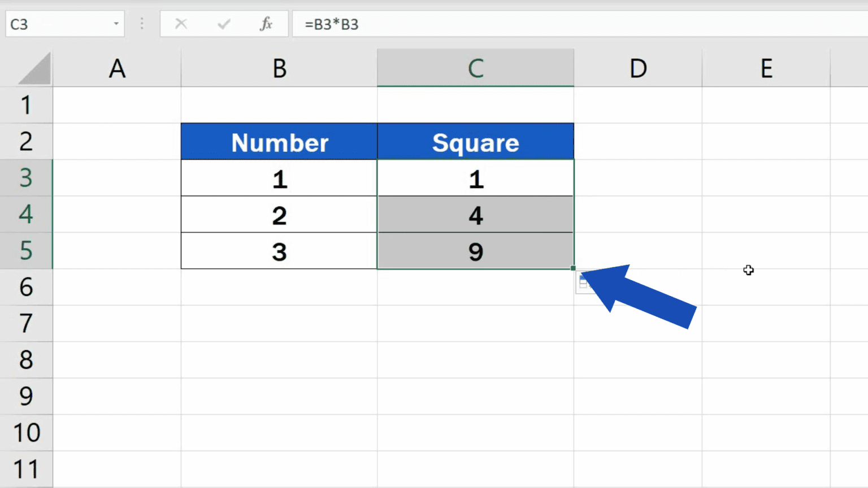The height and width of the screenshot is (488, 868).
Task: Select the Square header cell
Action: (x=475, y=142)
